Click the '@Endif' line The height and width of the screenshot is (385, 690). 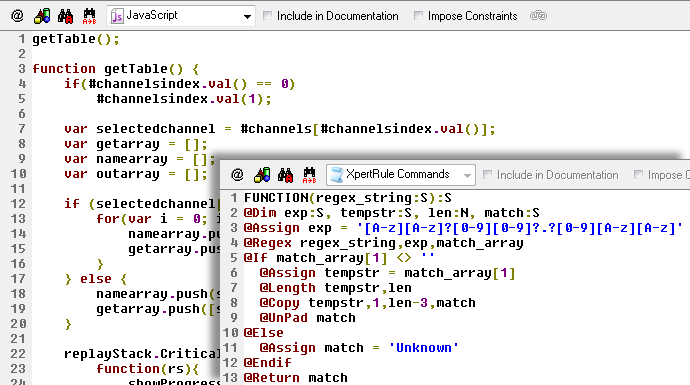[268, 362]
